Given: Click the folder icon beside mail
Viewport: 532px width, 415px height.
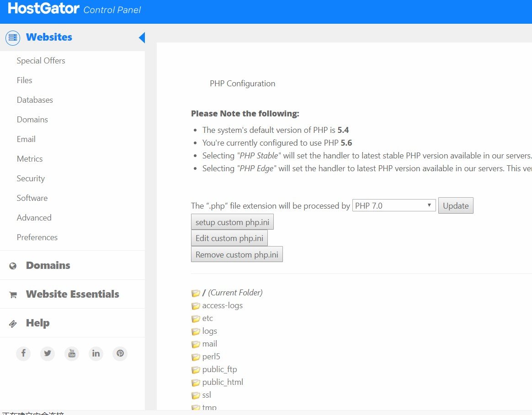Looking at the screenshot, I should (196, 344).
